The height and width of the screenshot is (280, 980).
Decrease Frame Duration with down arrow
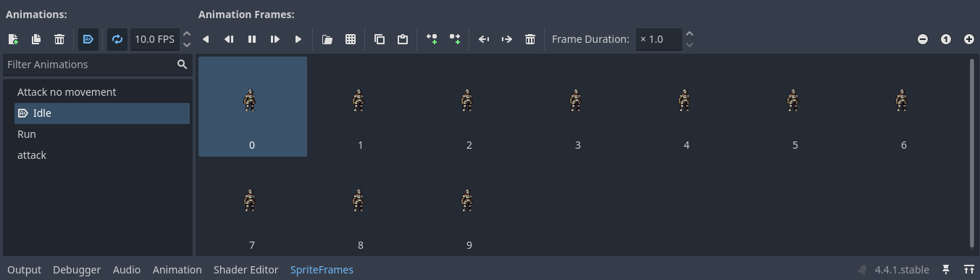[690, 44]
